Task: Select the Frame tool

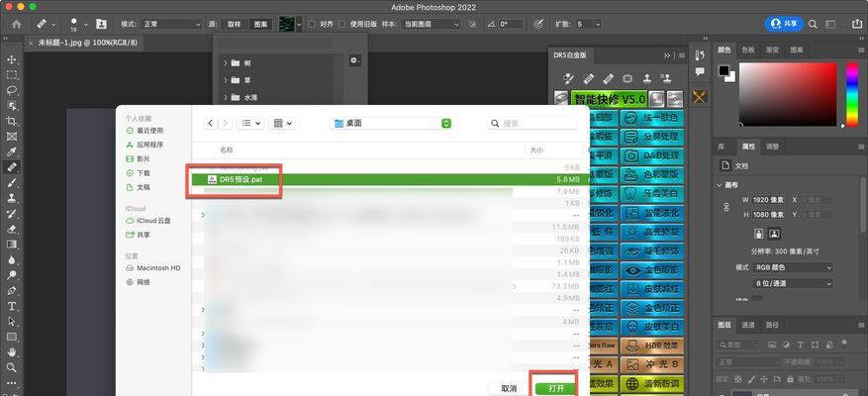Action: [x=12, y=137]
